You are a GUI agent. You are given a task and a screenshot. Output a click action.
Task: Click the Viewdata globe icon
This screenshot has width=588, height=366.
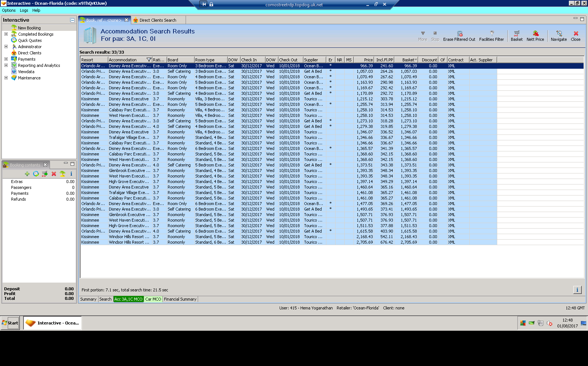(14, 71)
